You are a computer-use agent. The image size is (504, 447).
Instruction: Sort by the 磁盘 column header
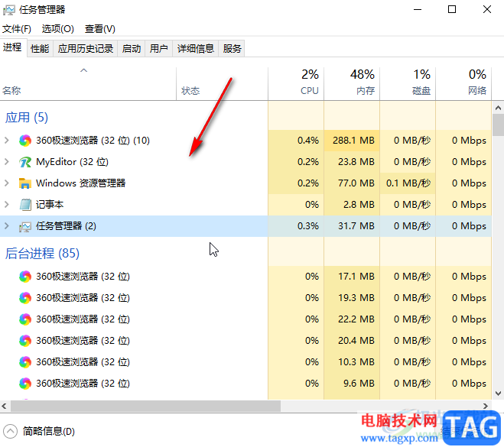(408, 83)
